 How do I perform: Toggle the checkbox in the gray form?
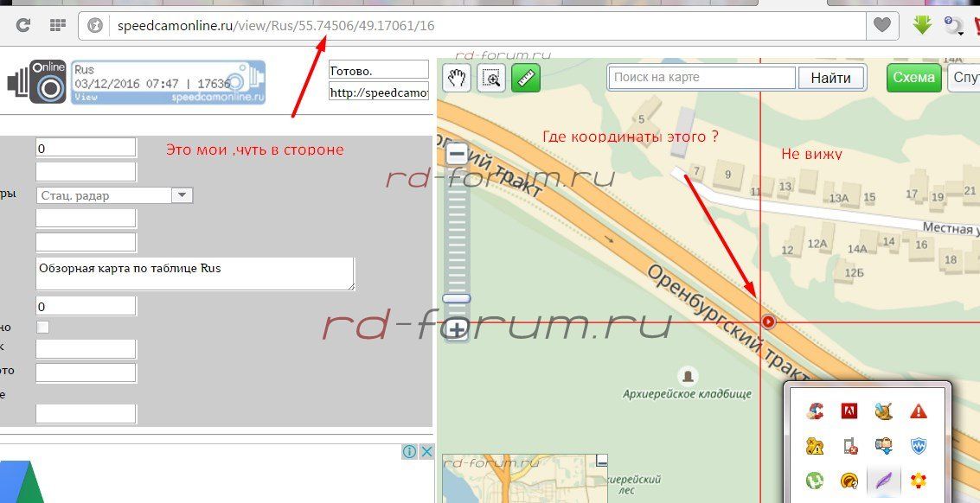(x=42, y=327)
